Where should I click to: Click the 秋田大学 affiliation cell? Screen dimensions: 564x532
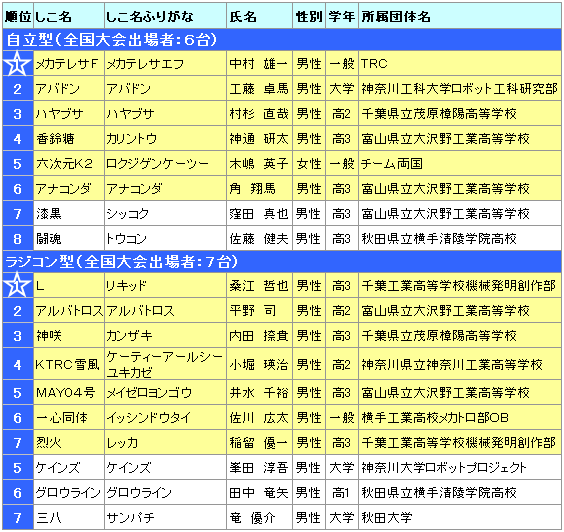(x=459, y=517)
